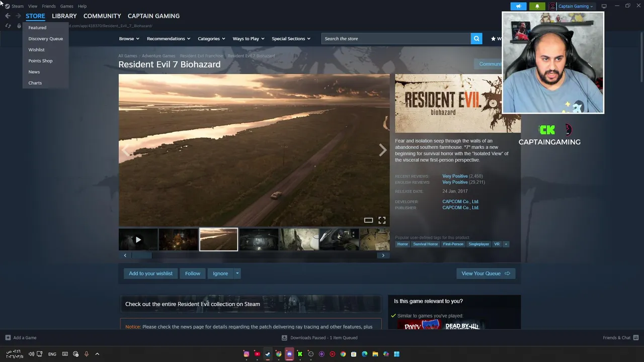Go forward with the right arrow
The image size is (644, 362).
18,16
